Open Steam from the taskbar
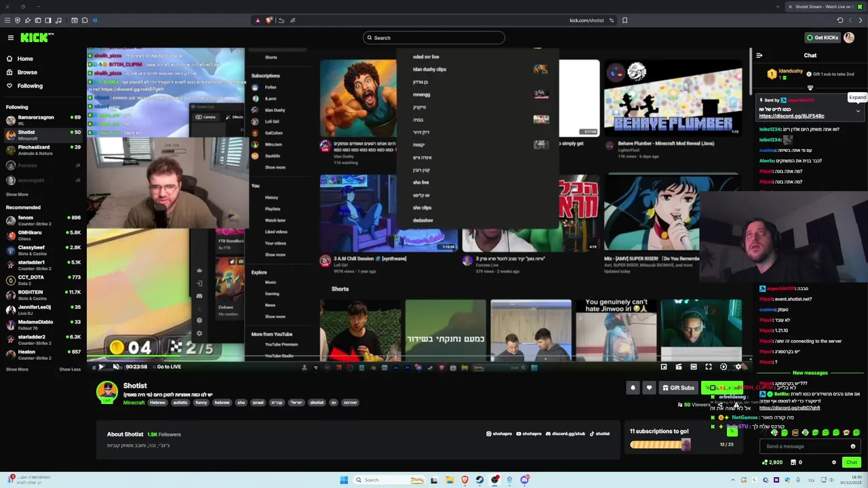Viewport: 868px width, 488px height. coord(479,480)
